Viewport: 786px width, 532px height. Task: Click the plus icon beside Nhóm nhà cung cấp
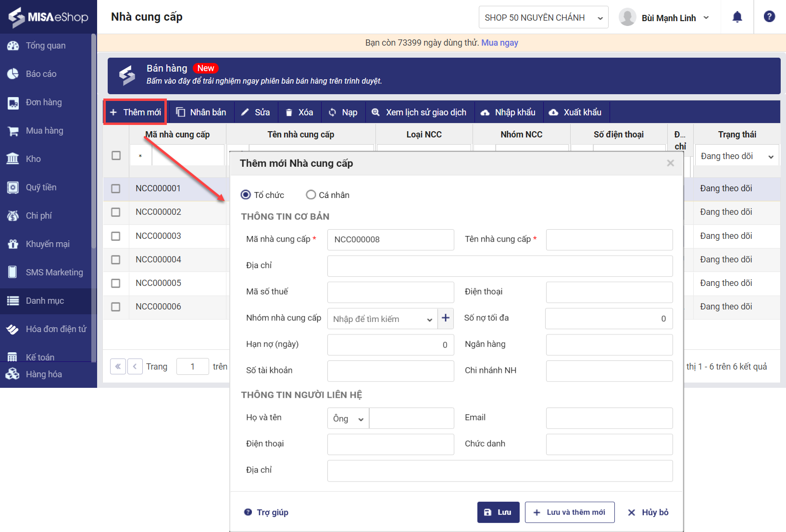click(x=446, y=318)
